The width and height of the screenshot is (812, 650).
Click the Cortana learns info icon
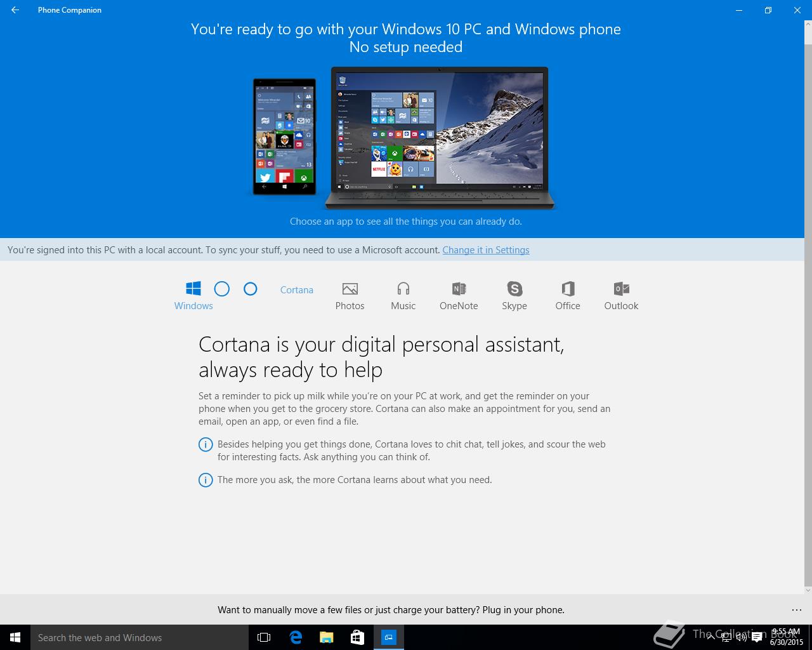pyautogui.click(x=206, y=480)
